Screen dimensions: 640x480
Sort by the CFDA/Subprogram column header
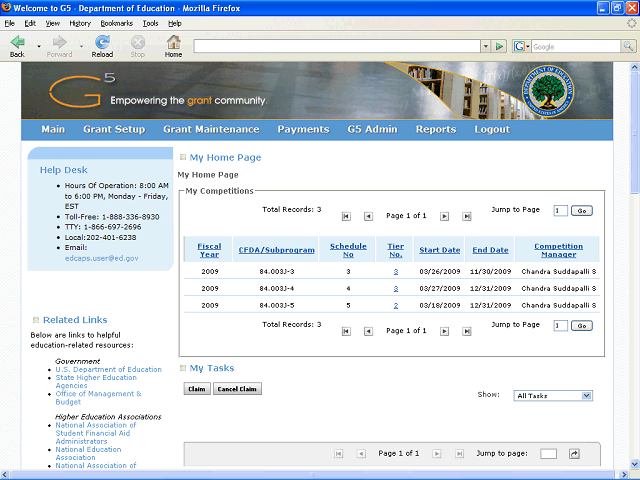[x=276, y=250]
